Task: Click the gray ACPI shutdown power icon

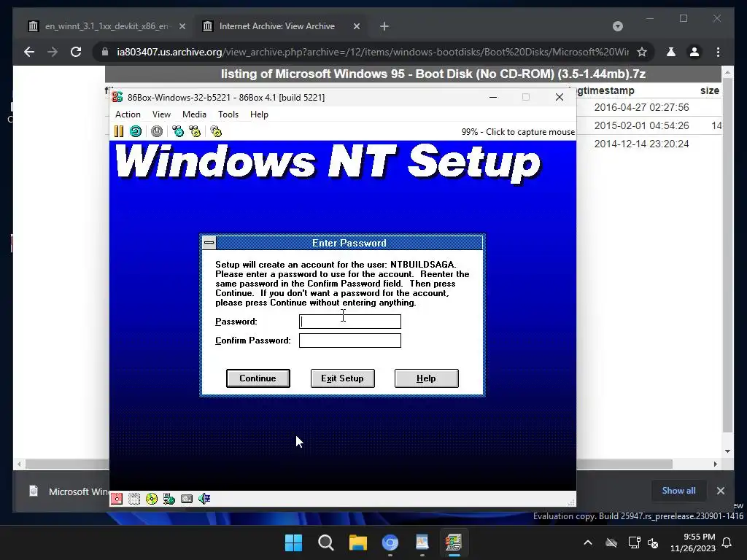Action: tap(157, 131)
